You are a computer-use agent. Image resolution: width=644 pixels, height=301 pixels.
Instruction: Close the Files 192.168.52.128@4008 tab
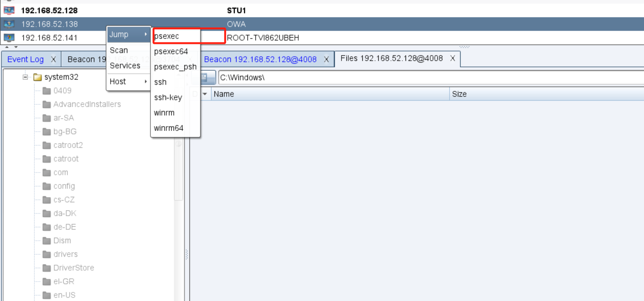pos(453,58)
